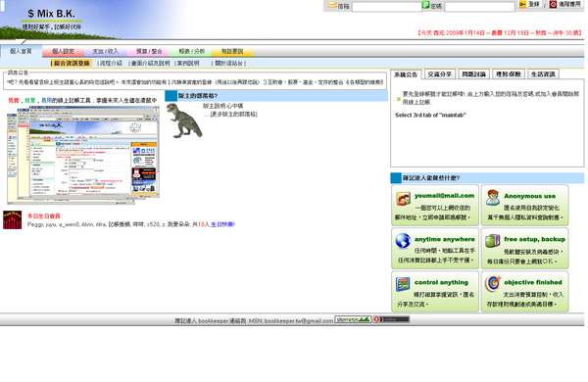588x382 pixels.
Task: Click the youmail@mail.com card heading
Action: coord(444,196)
